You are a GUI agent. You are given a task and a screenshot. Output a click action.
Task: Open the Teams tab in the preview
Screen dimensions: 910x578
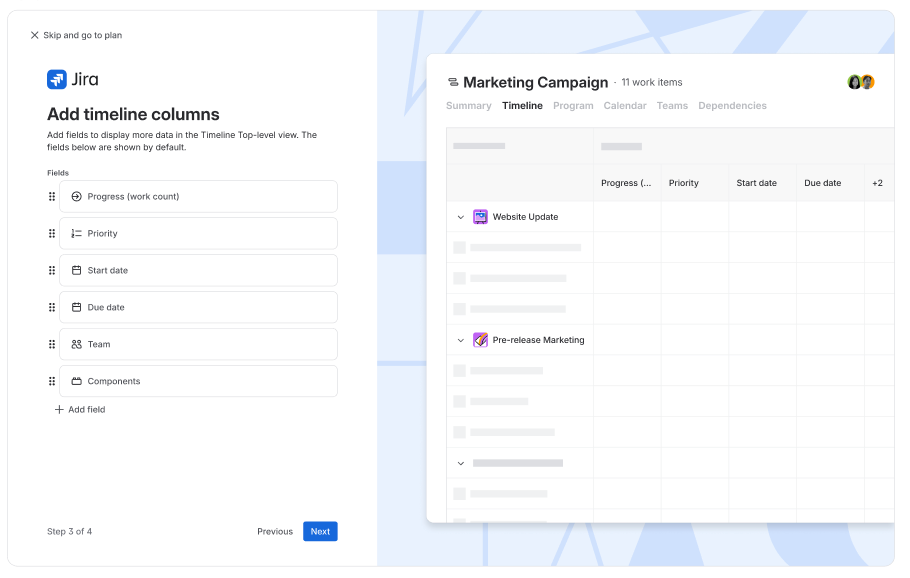[672, 106]
